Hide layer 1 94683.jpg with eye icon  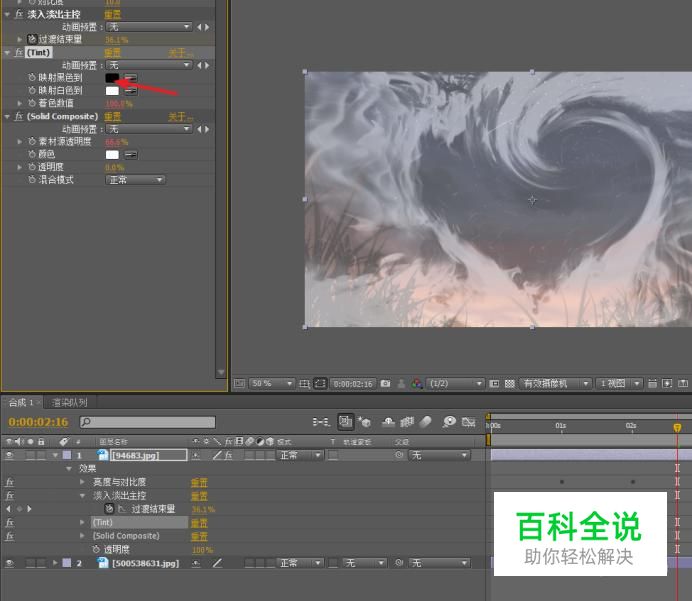click(x=9, y=455)
